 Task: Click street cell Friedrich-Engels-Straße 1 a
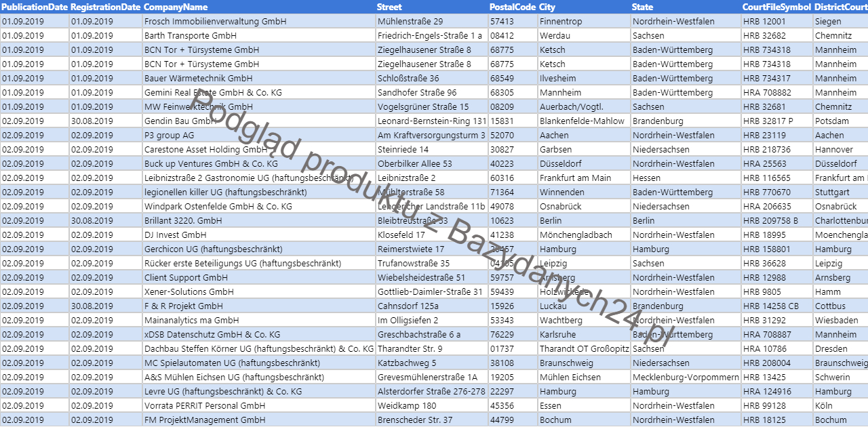point(431,35)
